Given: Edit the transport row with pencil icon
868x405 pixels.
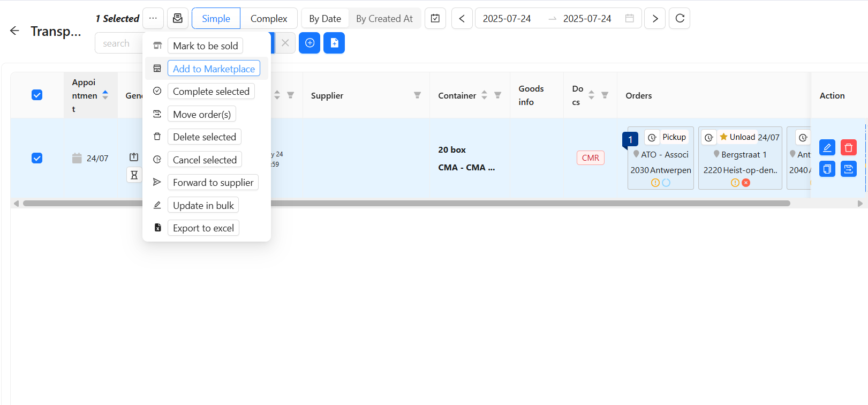Looking at the screenshot, I should pyautogui.click(x=827, y=147).
